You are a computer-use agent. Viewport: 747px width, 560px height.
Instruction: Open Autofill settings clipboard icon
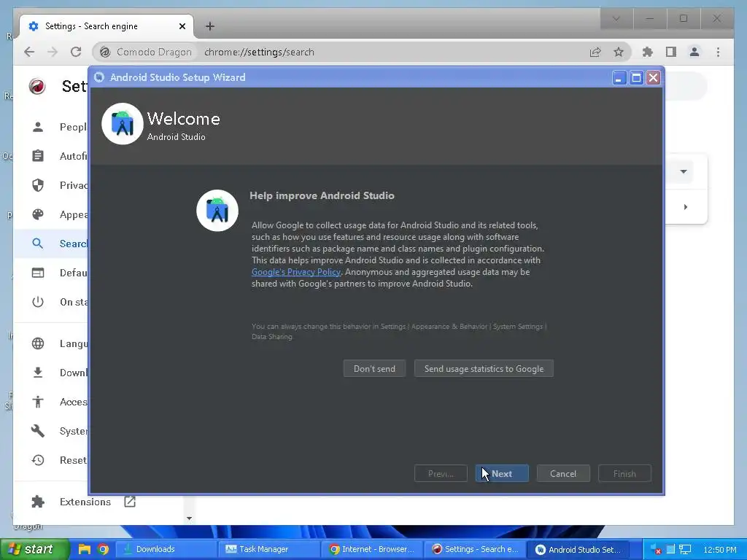[38, 156]
